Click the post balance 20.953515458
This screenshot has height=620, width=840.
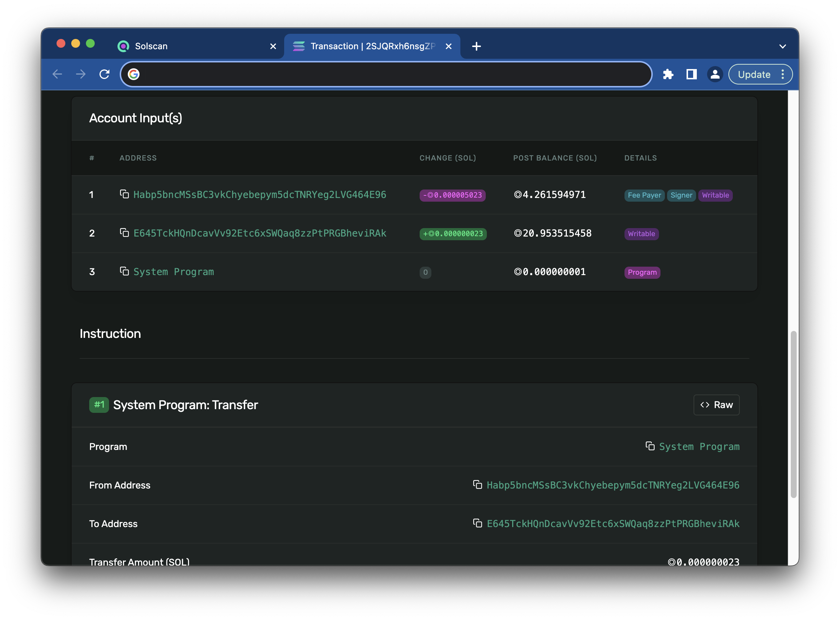coord(553,234)
